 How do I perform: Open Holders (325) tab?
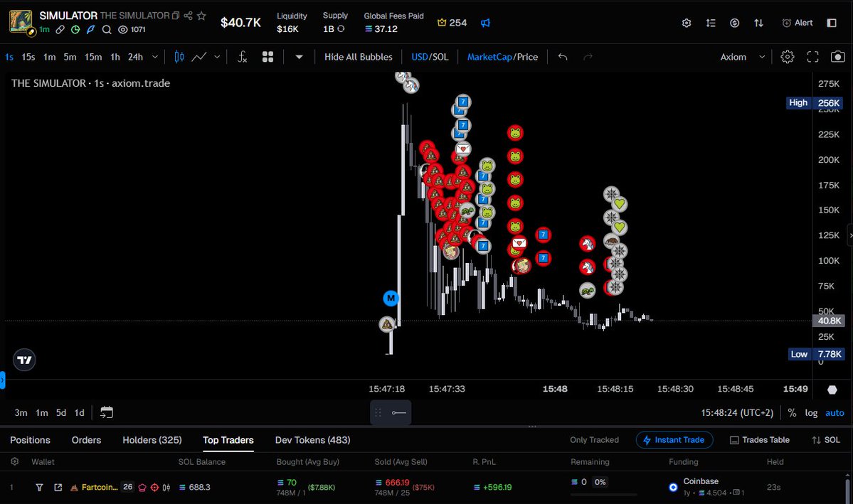tap(152, 440)
